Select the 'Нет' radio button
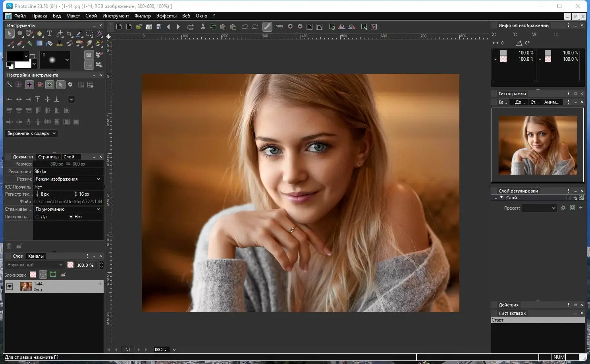The width and height of the screenshot is (590, 364). tap(71, 217)
